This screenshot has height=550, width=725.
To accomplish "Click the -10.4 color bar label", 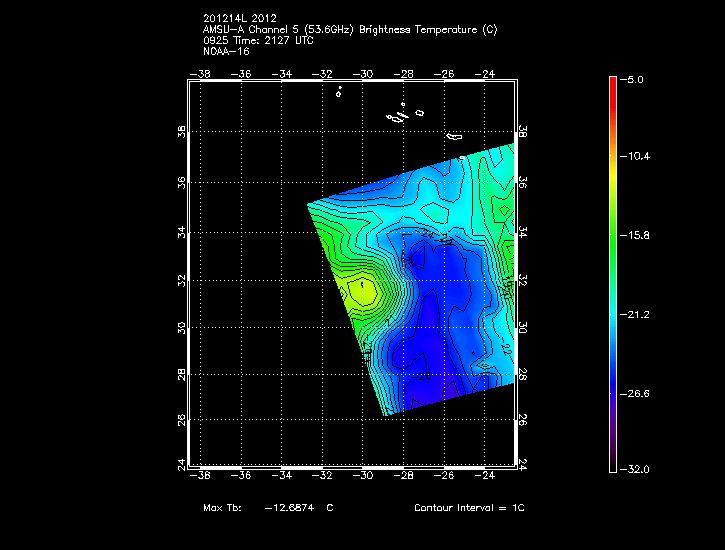I will coord(638,157).
